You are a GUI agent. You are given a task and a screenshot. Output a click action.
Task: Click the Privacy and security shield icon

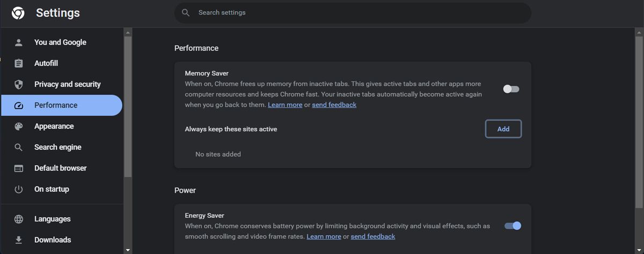click(x=19, y=84)
